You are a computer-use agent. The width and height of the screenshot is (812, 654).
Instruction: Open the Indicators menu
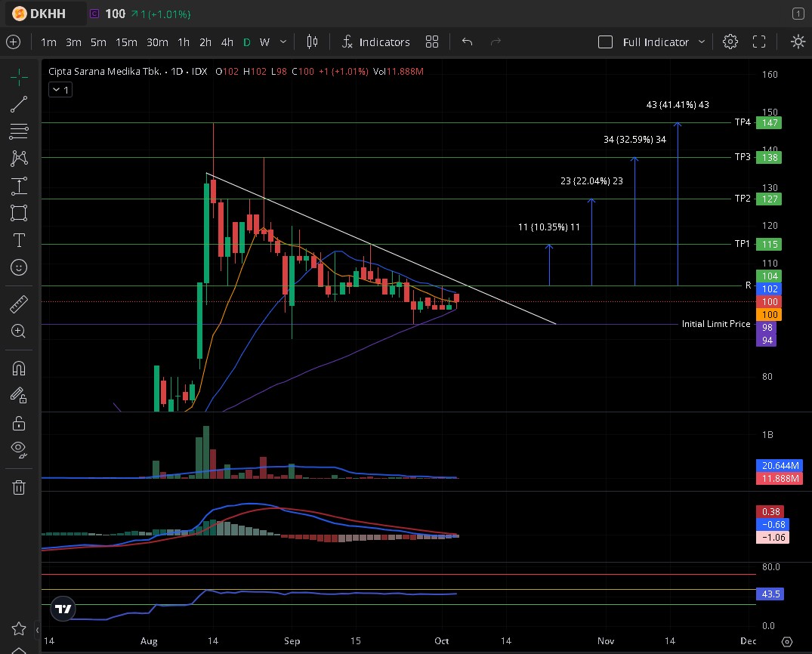(x=376, y=42)
